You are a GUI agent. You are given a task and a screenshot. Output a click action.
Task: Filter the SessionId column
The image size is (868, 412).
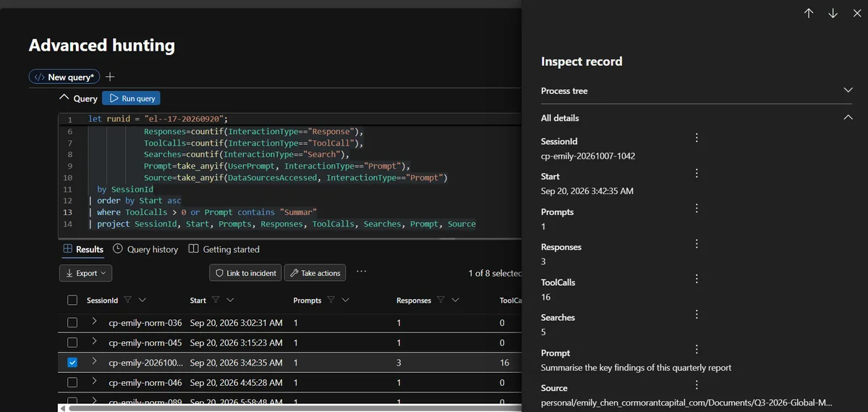pos(128,300)
